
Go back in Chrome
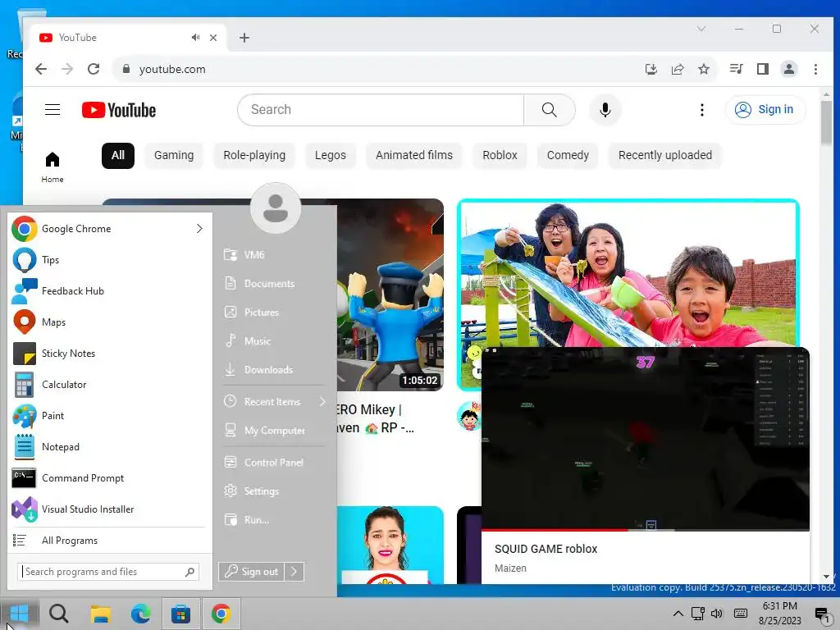click(41, 69)
